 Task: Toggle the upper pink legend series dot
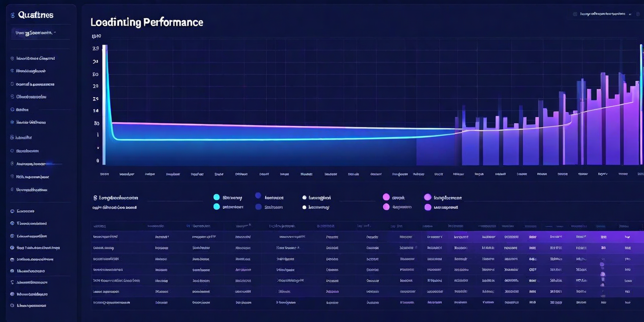386,197
